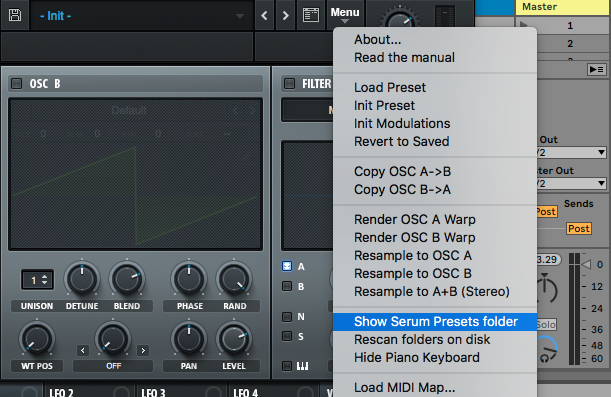This screenshot has height=397, width=611.
Task: Go to next preset arrow
Action: pyautogui.click(x=286, y=16)
